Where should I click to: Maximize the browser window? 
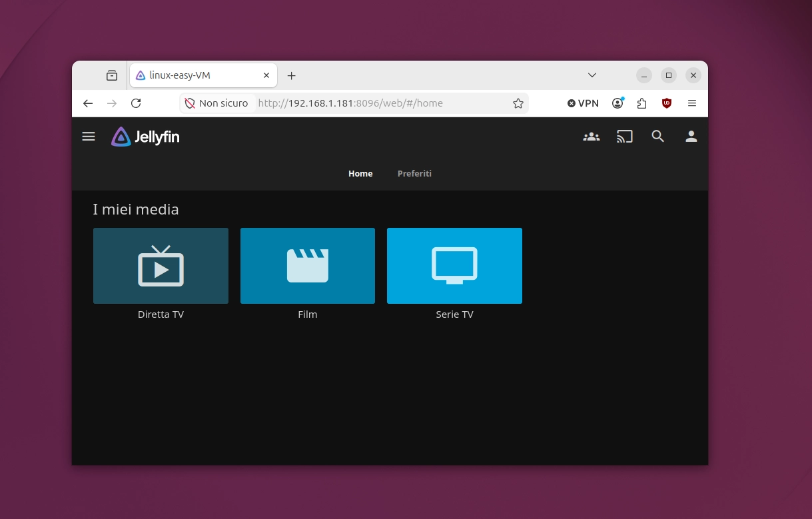[x=669, y=75]
